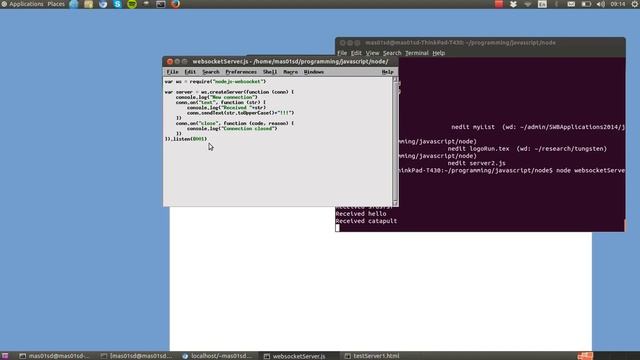Viewport: 640px width, 360px height.
Task: Open the system settings gear menu
Action: (x=635, y=4)
